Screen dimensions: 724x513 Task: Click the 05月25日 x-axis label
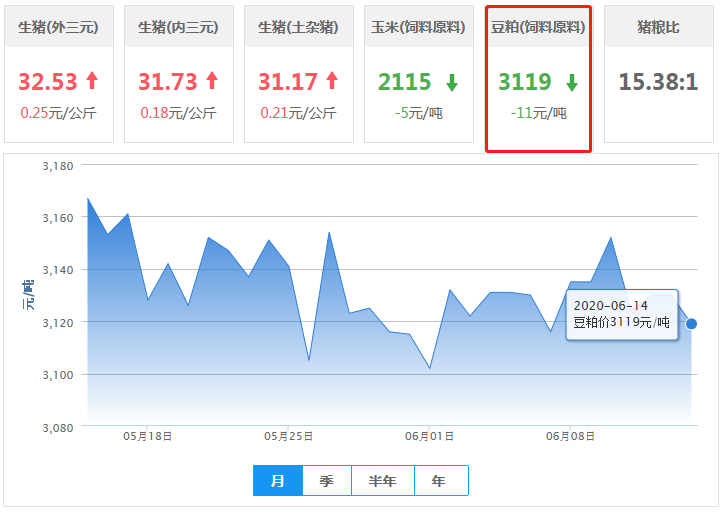pyautogui.click(x=289, y=437)
